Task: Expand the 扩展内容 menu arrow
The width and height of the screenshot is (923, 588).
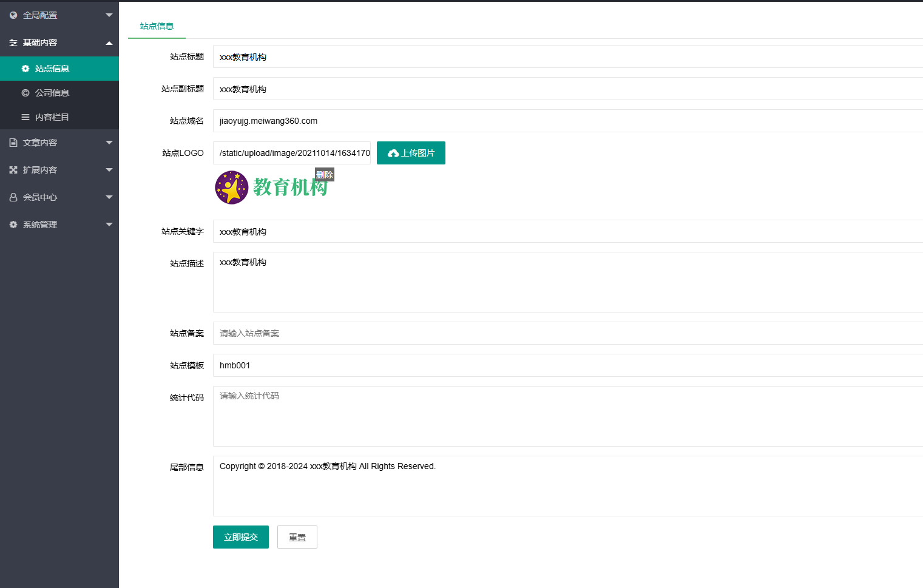Action: coord(109,170)
